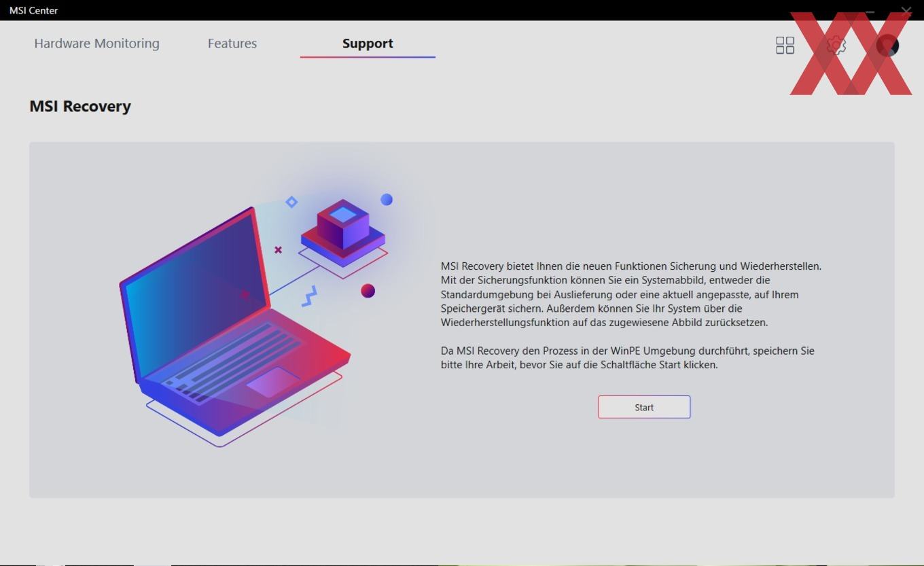Select the Support tab
The height and width of the screenshot is (566, 924).
point(368,43)
